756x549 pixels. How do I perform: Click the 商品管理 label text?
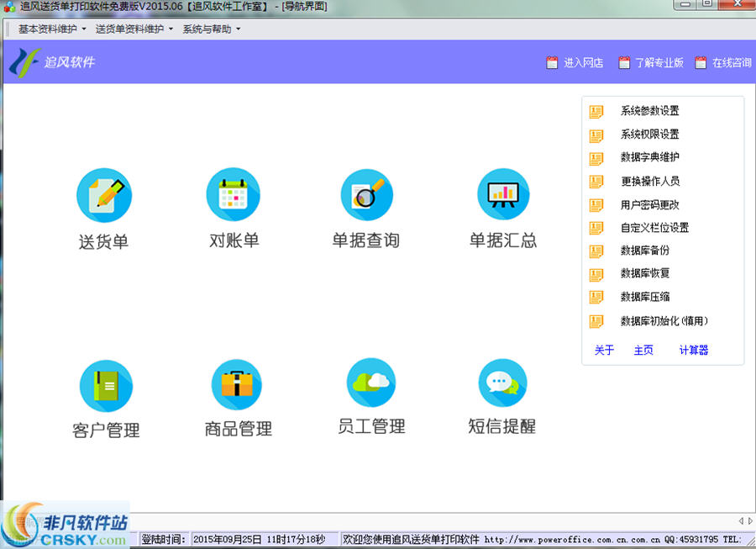(239, 429)
